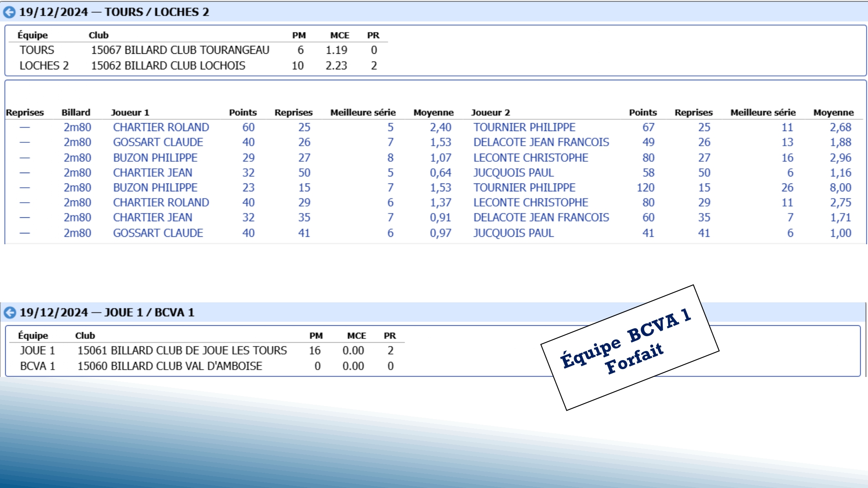Click the Joueur 2 column header
The height and width of the screenshot is (488, 868).
coord(490,113)
